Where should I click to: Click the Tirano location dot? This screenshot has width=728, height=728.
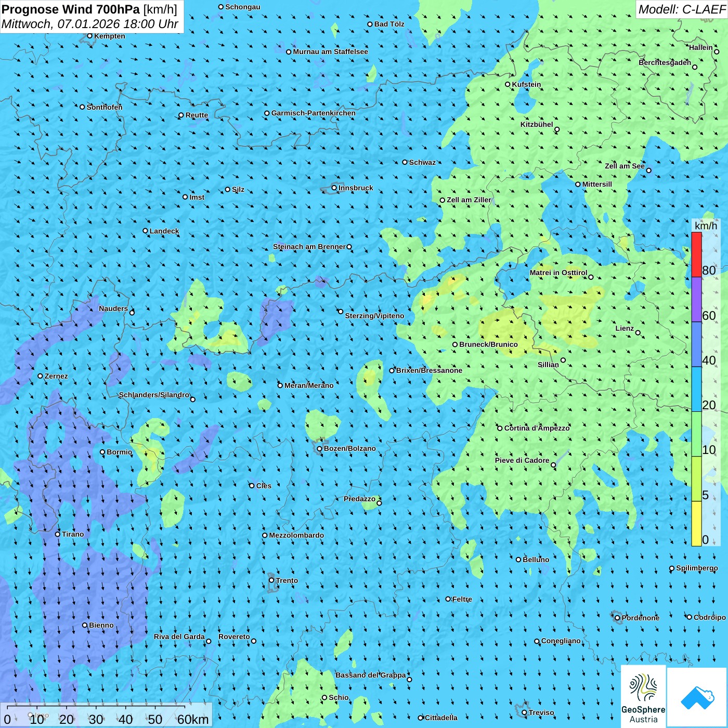click(58, 534)
